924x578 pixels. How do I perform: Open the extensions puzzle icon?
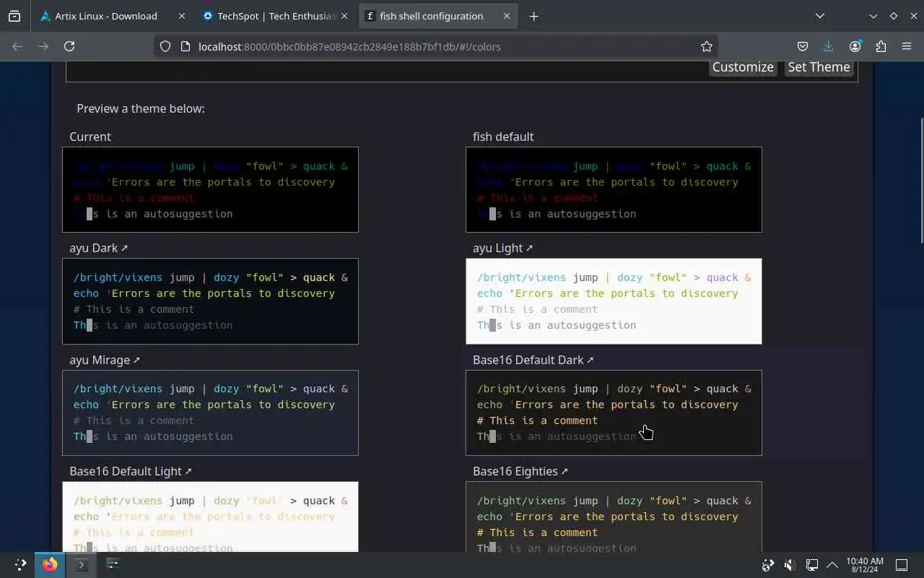881,46
